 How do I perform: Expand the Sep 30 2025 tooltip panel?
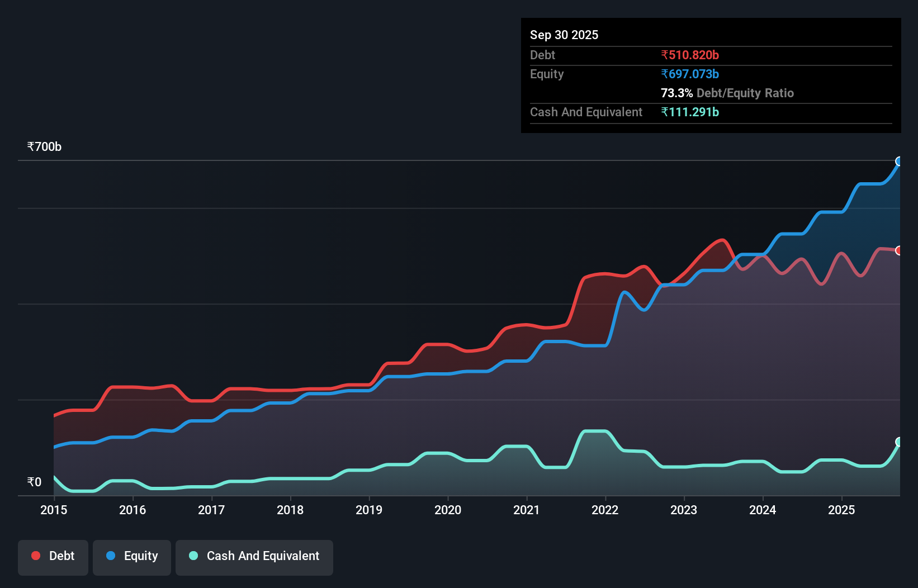tap(564, 35)
